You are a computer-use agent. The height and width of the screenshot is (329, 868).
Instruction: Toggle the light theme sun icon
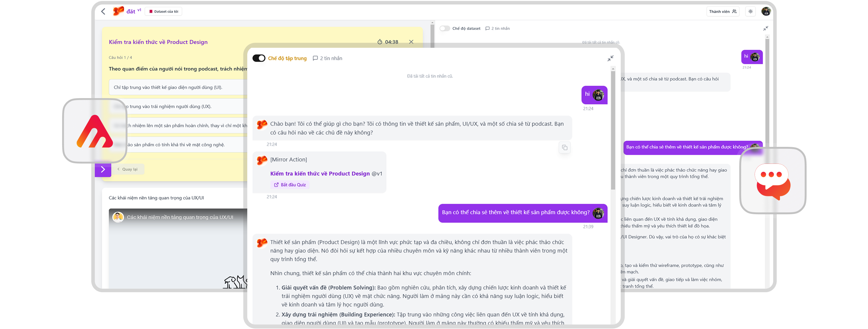[x=750, y=12]
